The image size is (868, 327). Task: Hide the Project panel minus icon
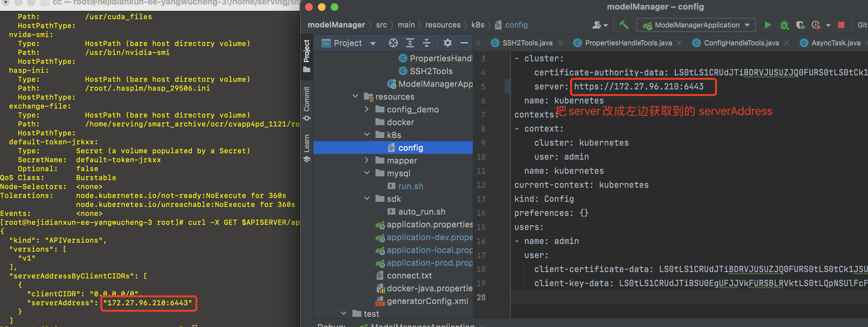pos(464,43)
